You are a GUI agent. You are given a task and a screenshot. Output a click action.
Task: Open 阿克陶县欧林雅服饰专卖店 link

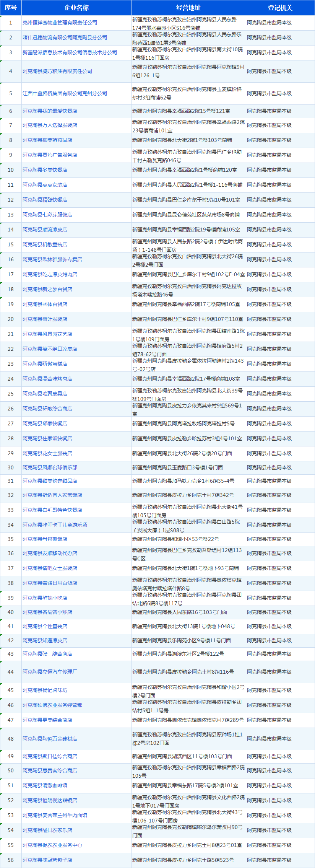tap(52, 259)
